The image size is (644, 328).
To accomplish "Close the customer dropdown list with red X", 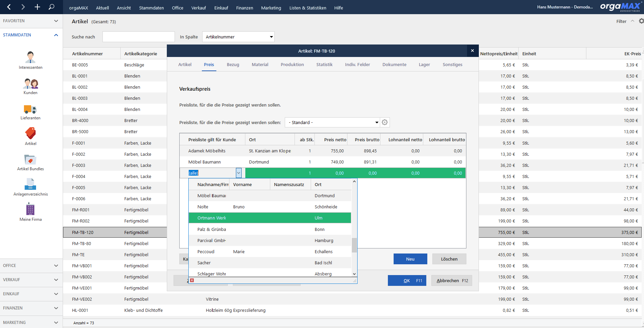I will pyautogui.click(x=192, y=280).
